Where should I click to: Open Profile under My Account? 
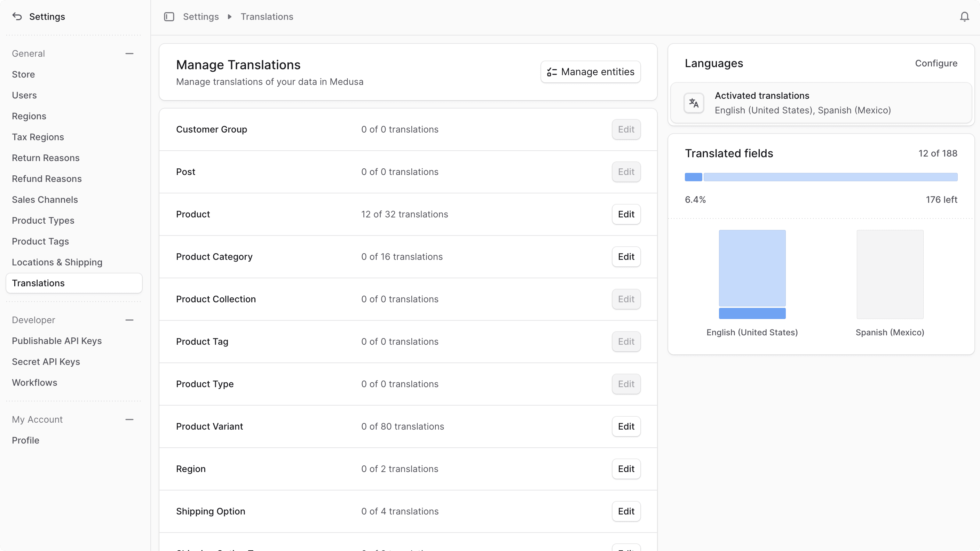pyautogui.click(x=25, y=440)
